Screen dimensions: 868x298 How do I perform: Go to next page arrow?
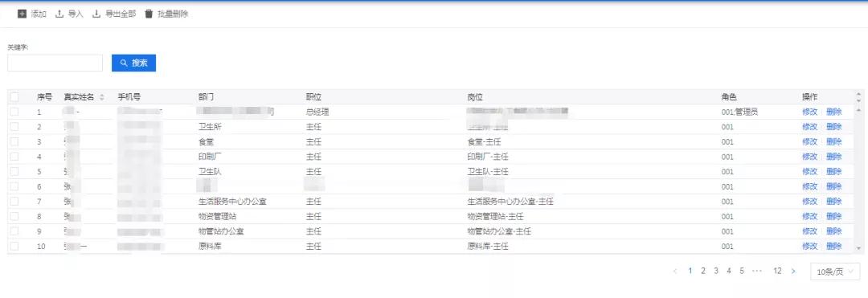pyautogui.click(x=793, y=271)
